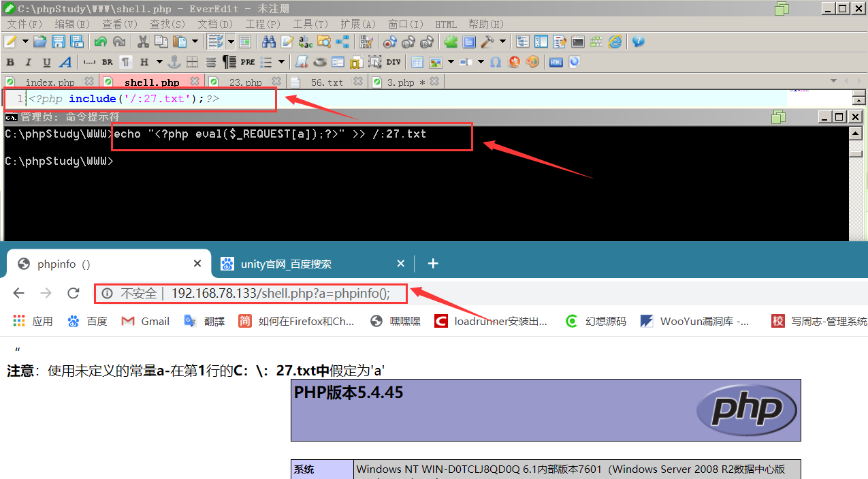Click the green puzzle plugin icon
Viewport: 868px width, 479px height.
[451, 42]
